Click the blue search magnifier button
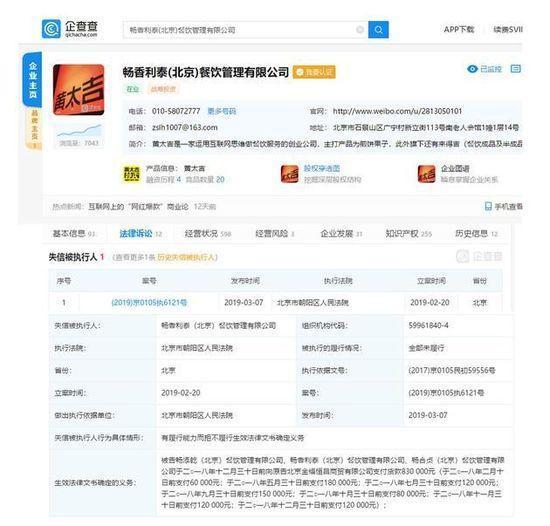Image resolution: width=550 pixels, height=526 pixels. pos(378,30)
